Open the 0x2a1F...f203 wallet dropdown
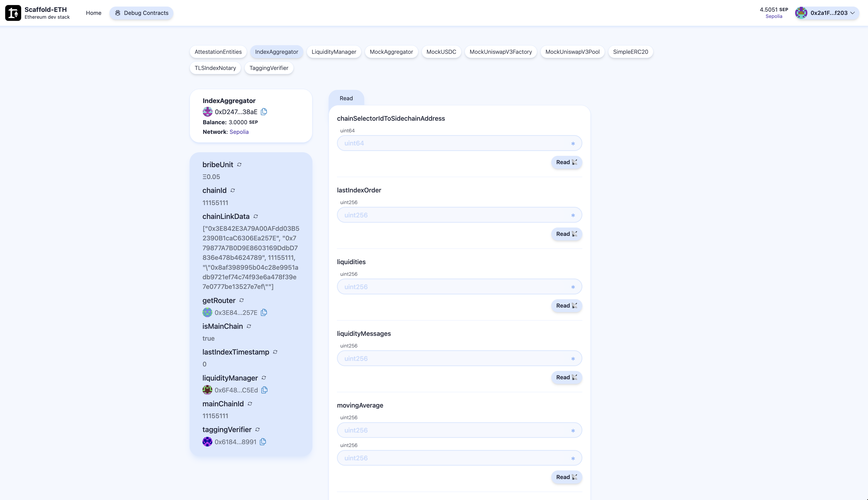 tap(827, 13)
